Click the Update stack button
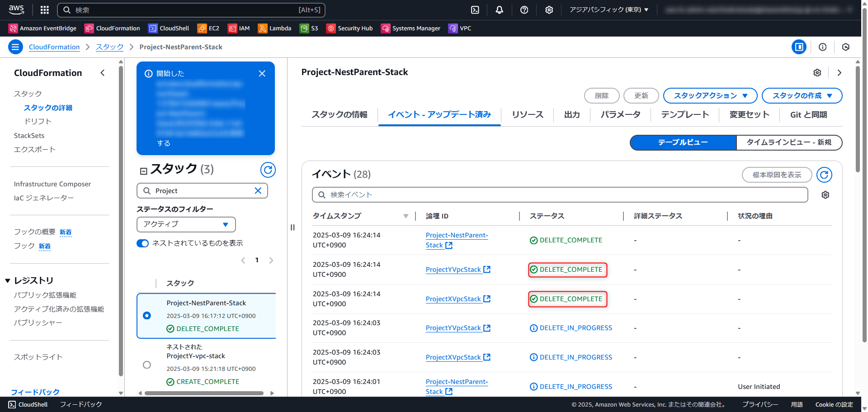This screenshot has width=868, height=412. tap(641, 95)
